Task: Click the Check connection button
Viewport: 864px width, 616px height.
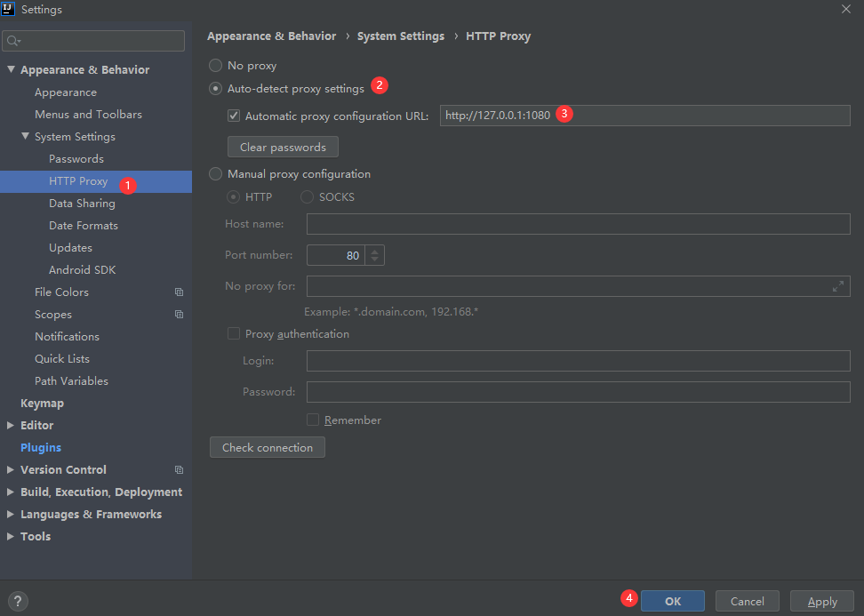Action: (x=268, y=447)
